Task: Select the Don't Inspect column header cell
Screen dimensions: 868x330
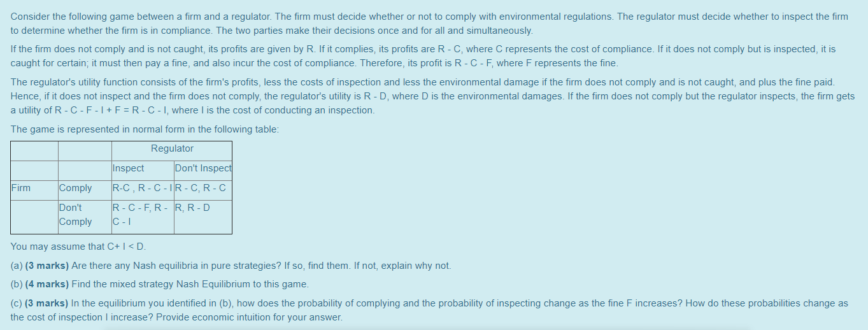Action: click(x=203, y=169)
